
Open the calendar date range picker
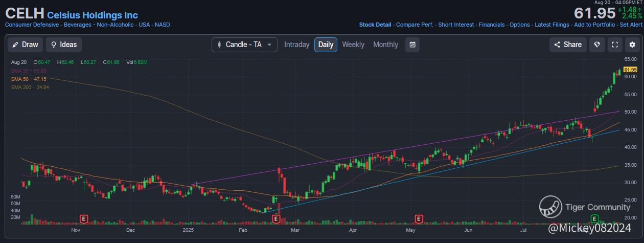coord(412,45)
